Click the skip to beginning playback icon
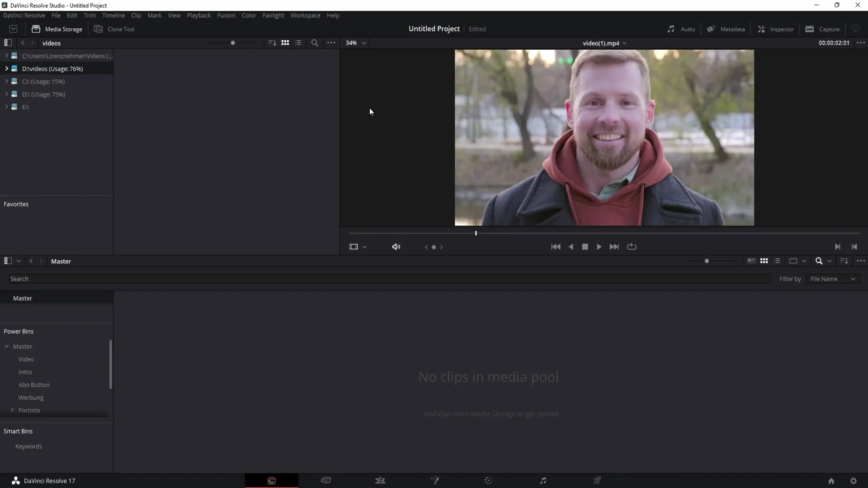Image resolution: width=868 pixels, height=488 pixels. [x=556, y=246]
